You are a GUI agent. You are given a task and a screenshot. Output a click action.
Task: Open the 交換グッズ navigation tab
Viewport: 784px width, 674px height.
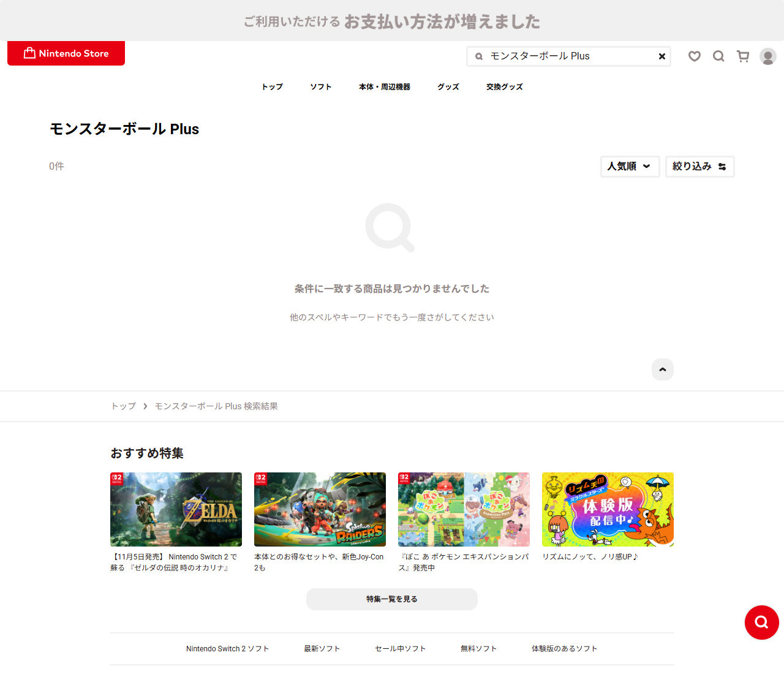505,87
